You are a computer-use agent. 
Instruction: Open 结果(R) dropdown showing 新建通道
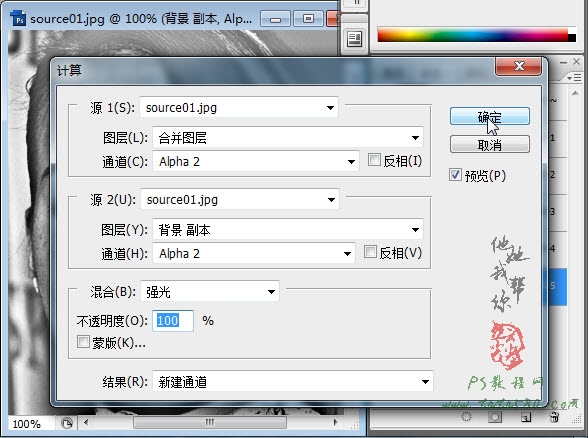[293, 382]
